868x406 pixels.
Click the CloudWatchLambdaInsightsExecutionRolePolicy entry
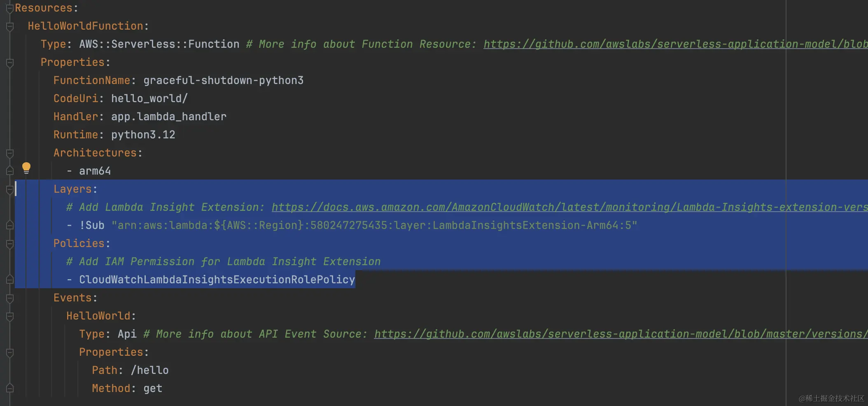coord(217,280)
